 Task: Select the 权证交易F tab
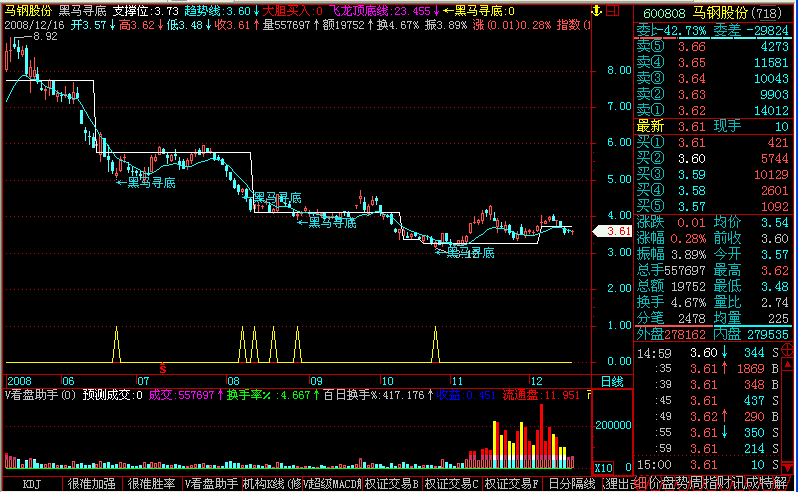[x=511, y=484]
